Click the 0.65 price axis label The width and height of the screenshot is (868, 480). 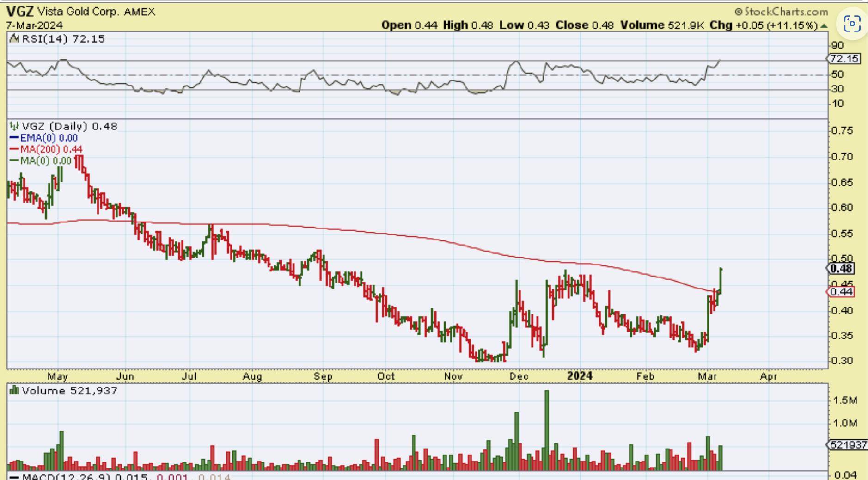(842, 183)
